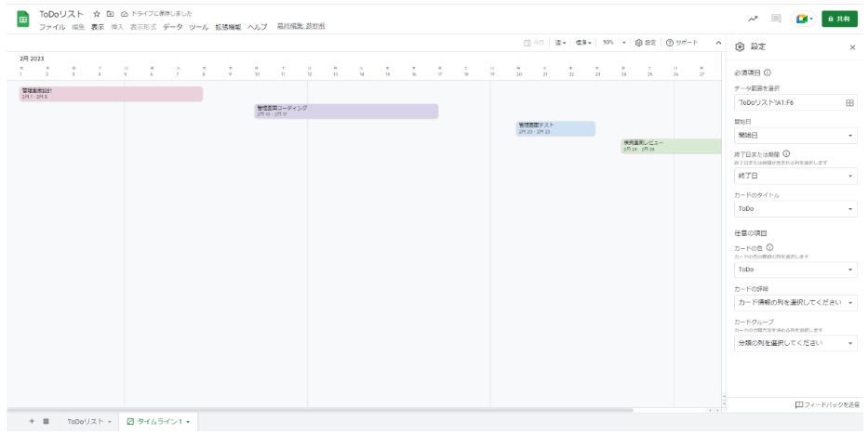Click the green 共有 share button

point(839,19)
